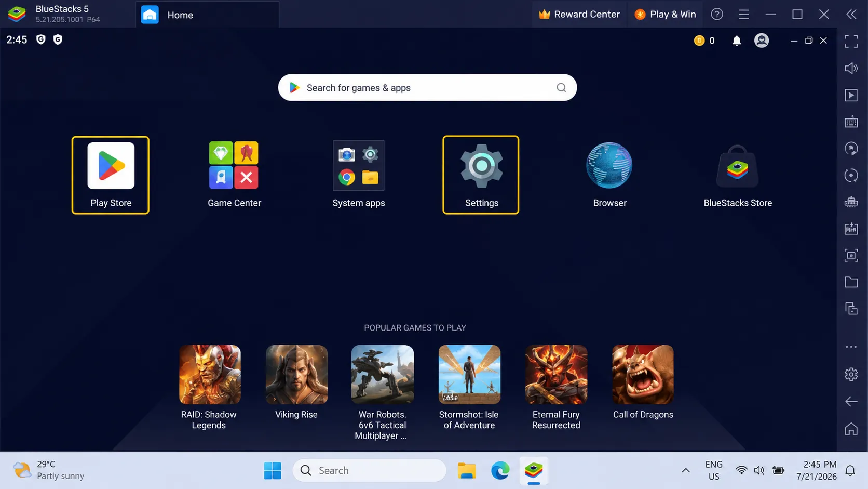
Task: Open BlueStacks settings gear in sidebar
Action: pyautogui.click(x=851, y=374)
